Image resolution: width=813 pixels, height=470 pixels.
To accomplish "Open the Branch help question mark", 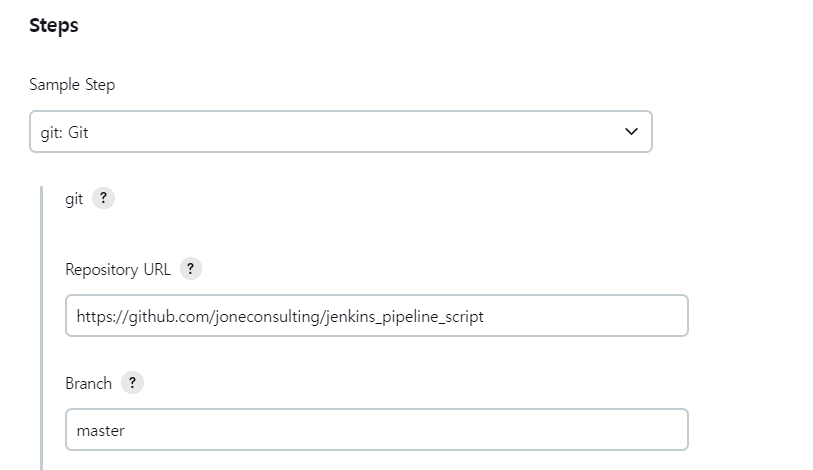I will coord(132,383).
